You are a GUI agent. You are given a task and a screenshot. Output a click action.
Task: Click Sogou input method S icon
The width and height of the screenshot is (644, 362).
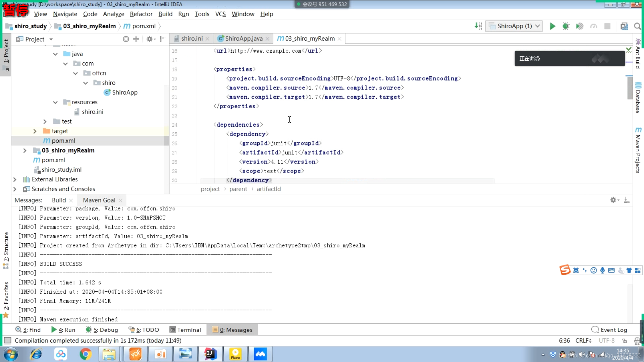[565, 270]
